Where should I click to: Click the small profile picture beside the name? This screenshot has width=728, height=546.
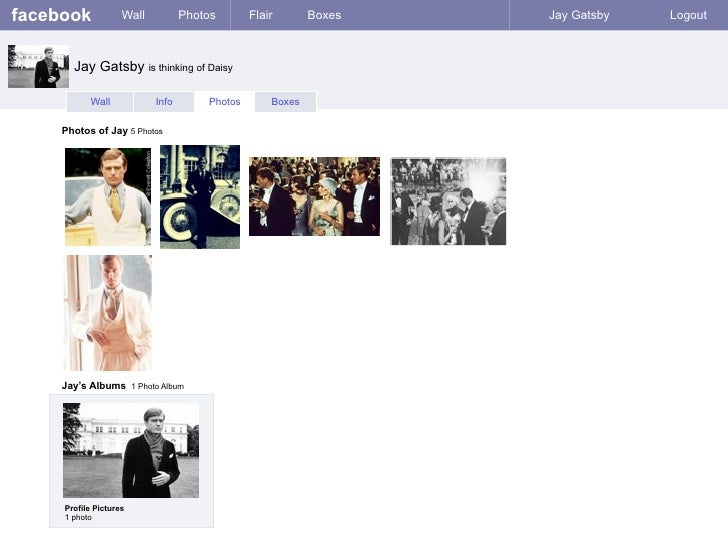point(39,66)
